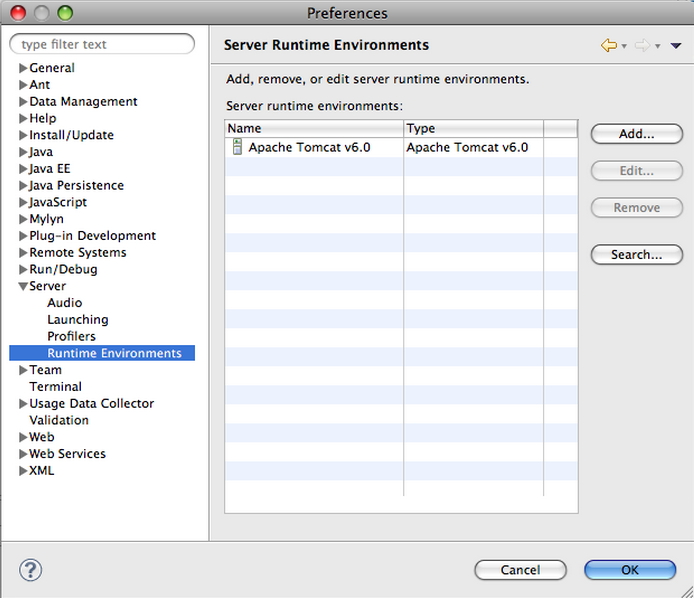The height and width of the screenshot is (598, 694).
Task: Click the Help question mark icon
Action: 30,570
